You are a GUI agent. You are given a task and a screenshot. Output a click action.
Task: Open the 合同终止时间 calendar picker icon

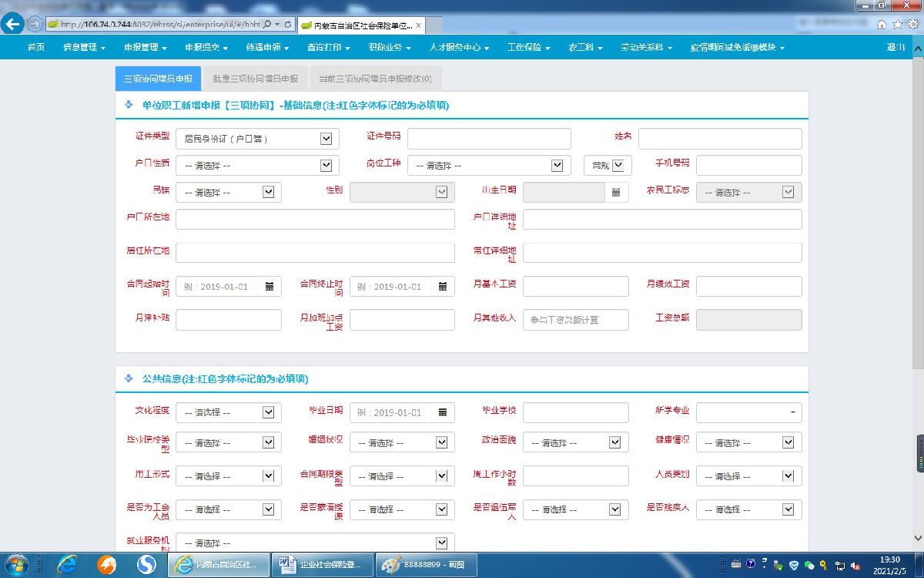(x=443, y=287)
